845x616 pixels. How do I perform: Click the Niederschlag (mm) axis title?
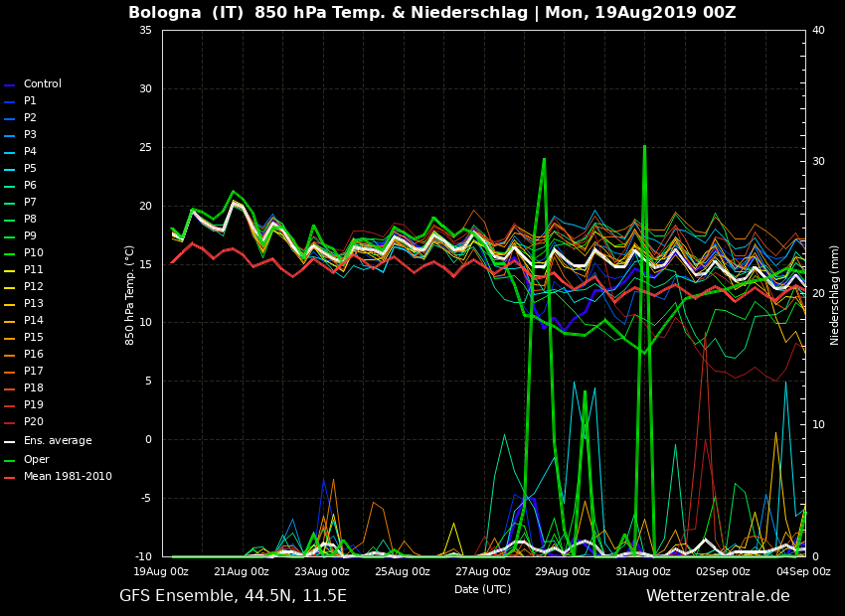click(835, 294)
